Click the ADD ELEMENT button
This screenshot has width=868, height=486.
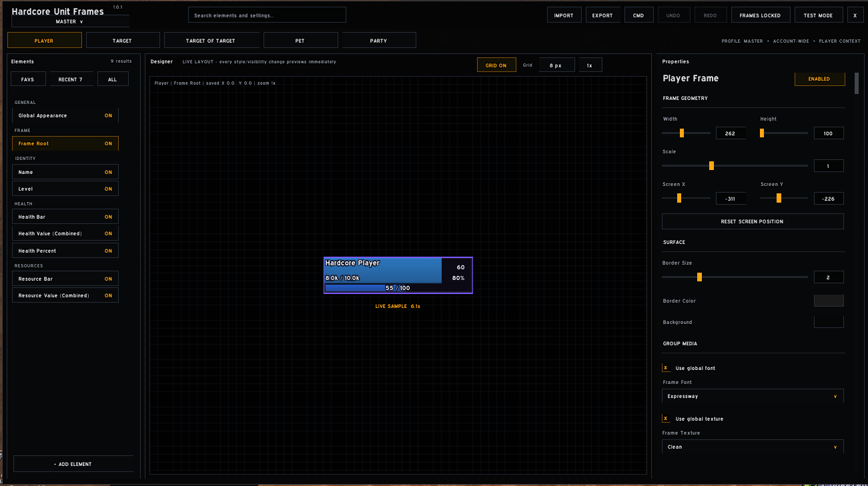pyautogui.click(x=73, y=464)
